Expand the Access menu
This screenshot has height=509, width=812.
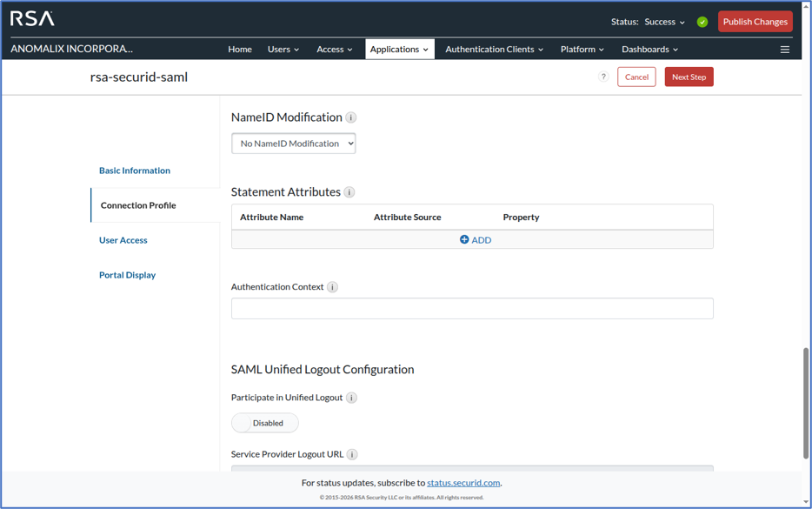coord(335,50)
